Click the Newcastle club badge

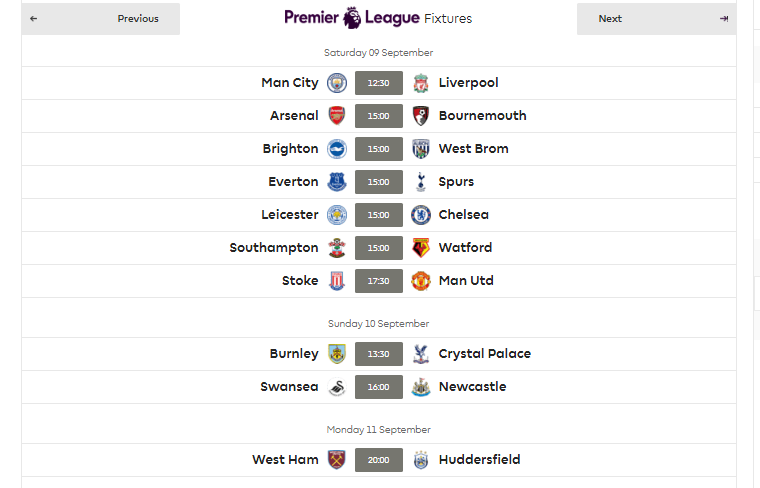pos(421,387)
